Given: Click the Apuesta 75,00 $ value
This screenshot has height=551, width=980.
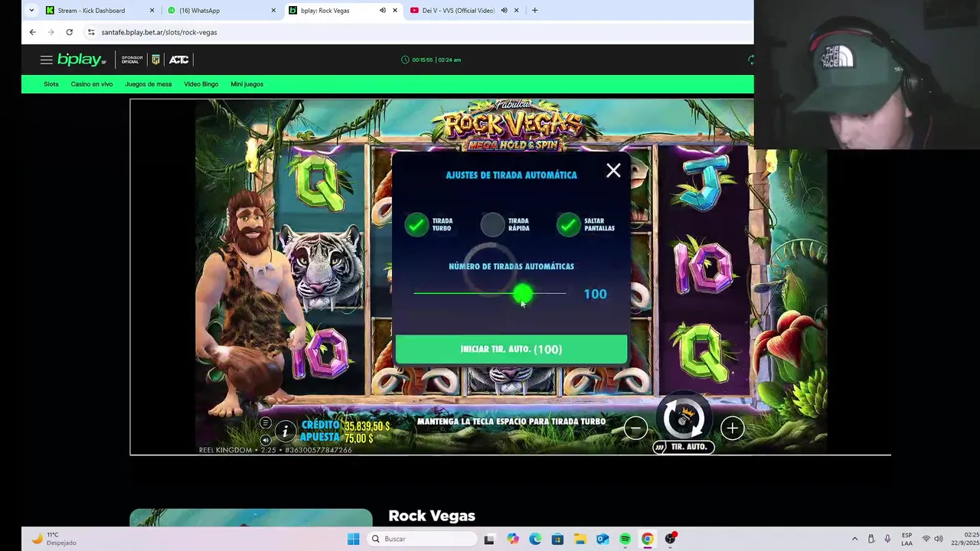Looking at the screenshot, I should point(359,439).
